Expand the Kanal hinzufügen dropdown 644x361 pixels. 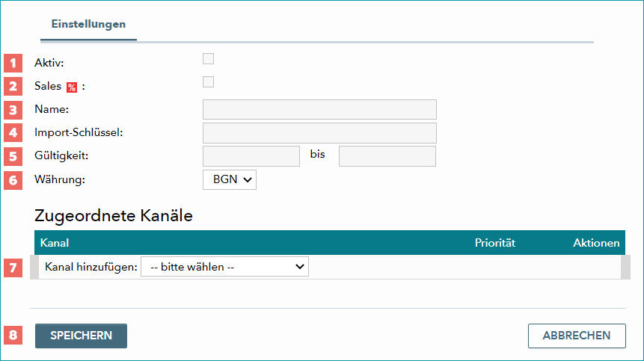coord(224,267)
